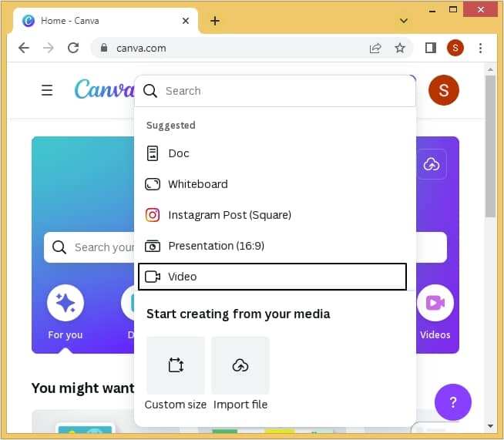Choose the Import file tile
Screen dimensions: 504x440
240,365
